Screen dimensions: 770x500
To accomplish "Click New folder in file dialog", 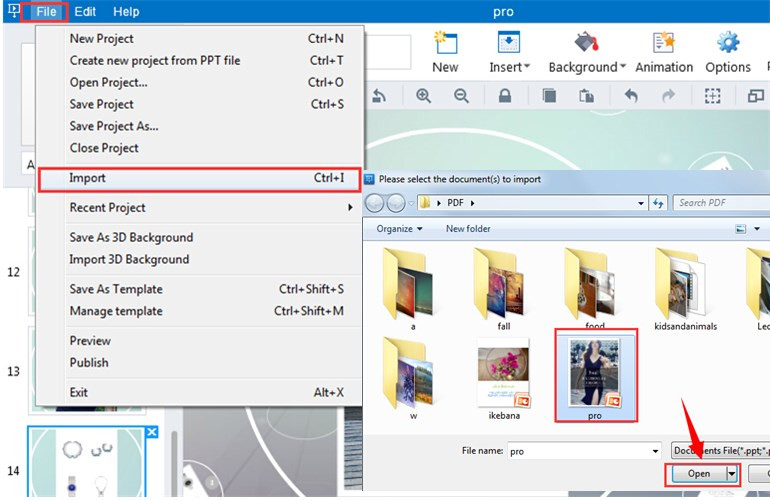I will 468,229.
